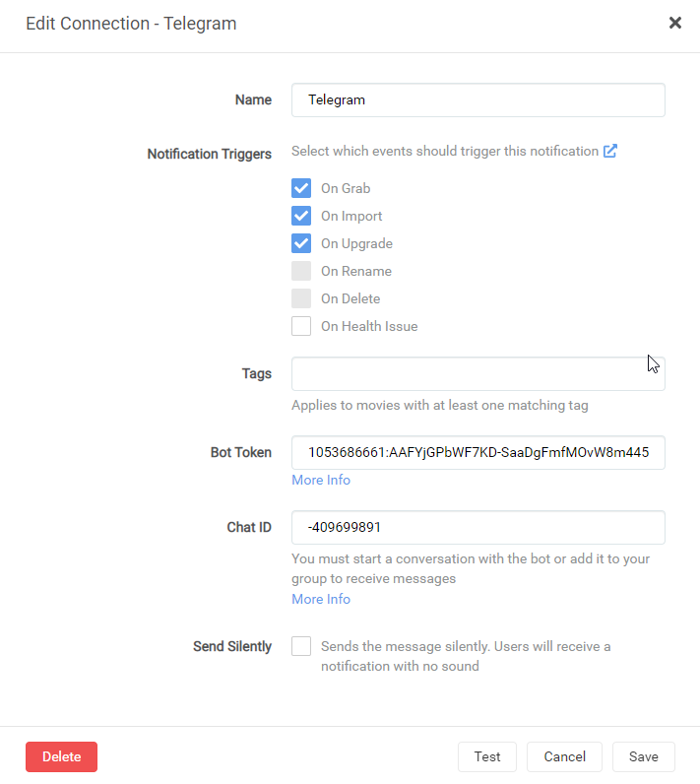Save the Telegram connection
Image resolution: width=700 pixels, height=784 pixels.
point(644,756)
